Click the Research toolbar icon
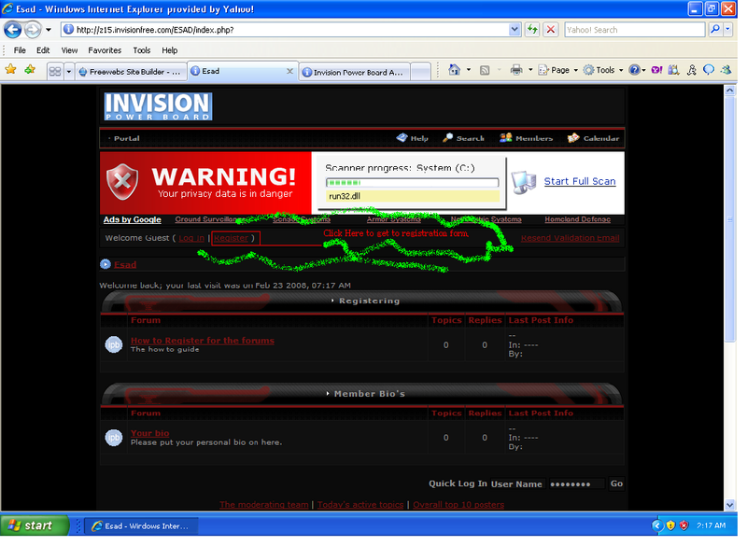Viewport: 747px width, 560px height. point(673,70)
